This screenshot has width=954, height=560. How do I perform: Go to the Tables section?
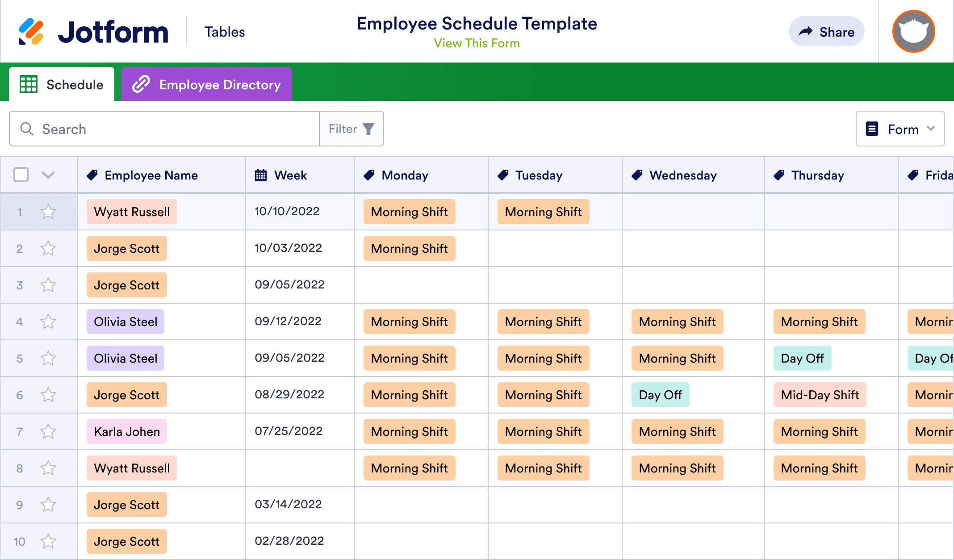(225, 32)
